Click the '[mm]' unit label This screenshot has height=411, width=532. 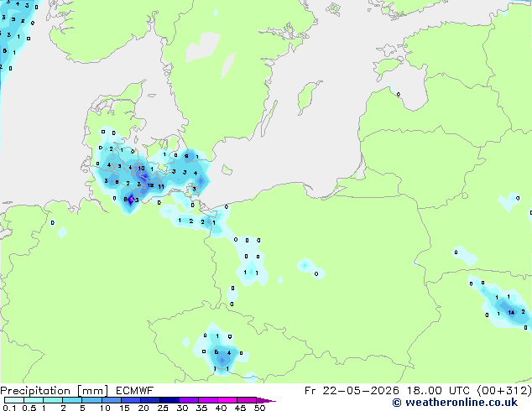(92, 391)
